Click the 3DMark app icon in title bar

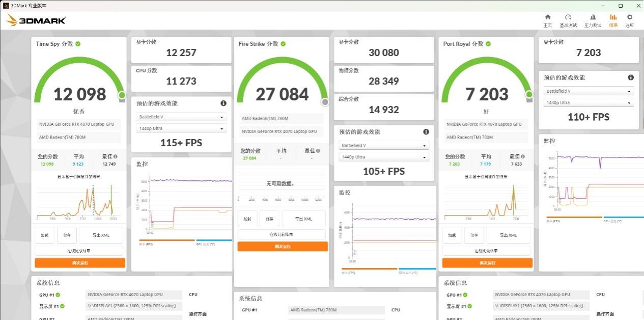click(x=6, y=6)
